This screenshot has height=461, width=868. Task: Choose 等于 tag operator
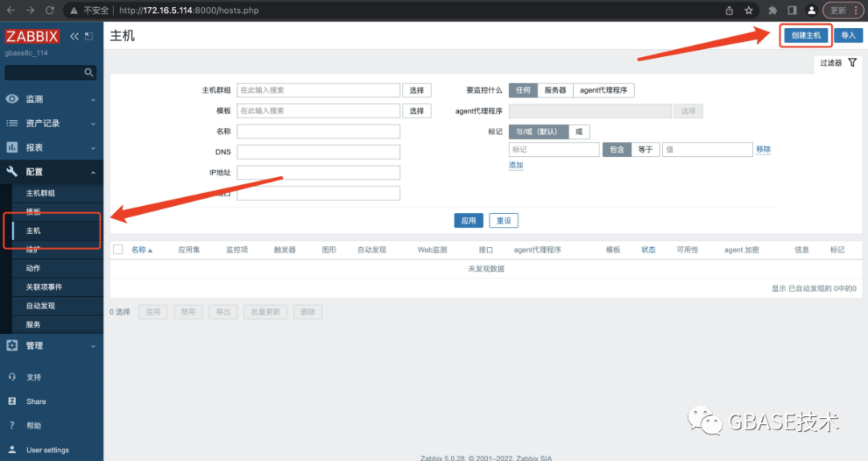coord(645,150)
